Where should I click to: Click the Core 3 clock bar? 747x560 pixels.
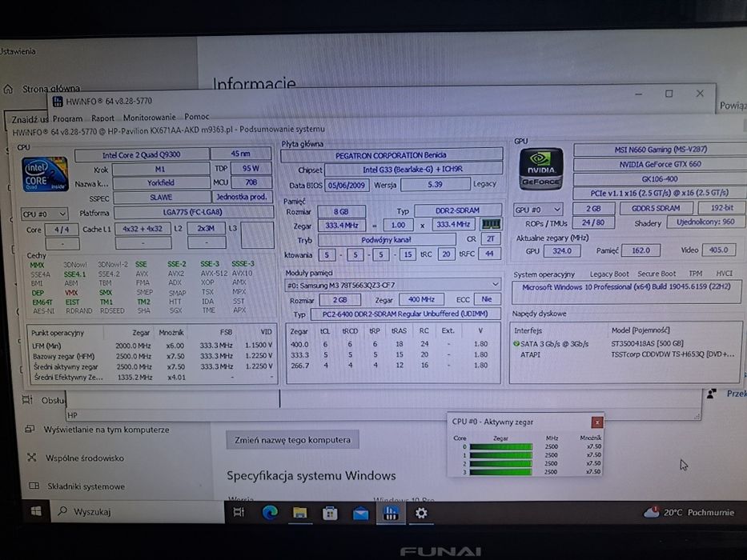pos(500,472)
